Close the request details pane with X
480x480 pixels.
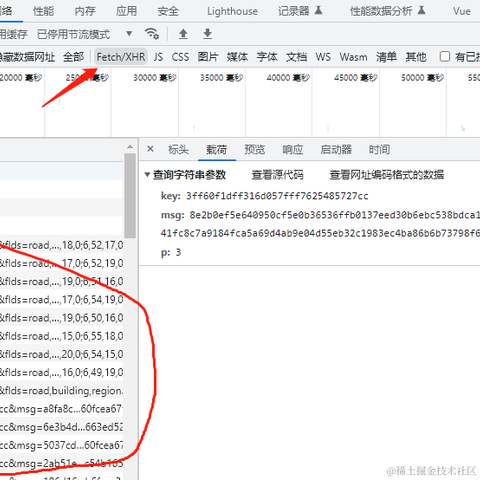click(x=150, y=149)
